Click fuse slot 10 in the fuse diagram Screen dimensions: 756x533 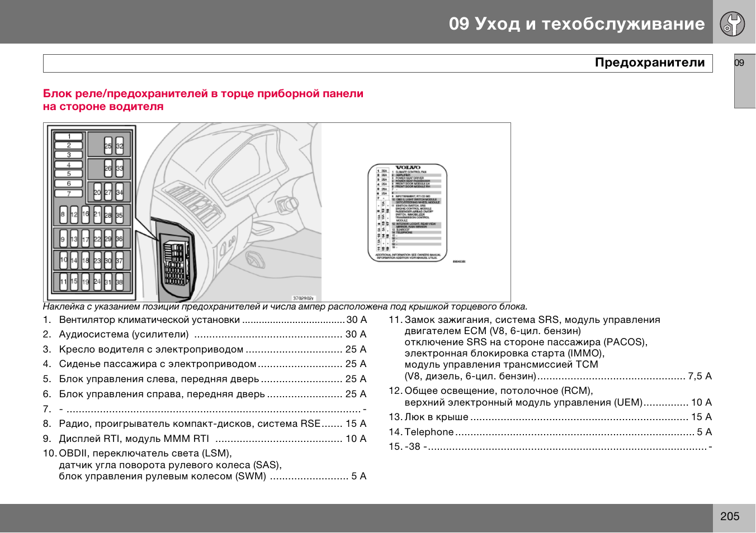(63, 260)
